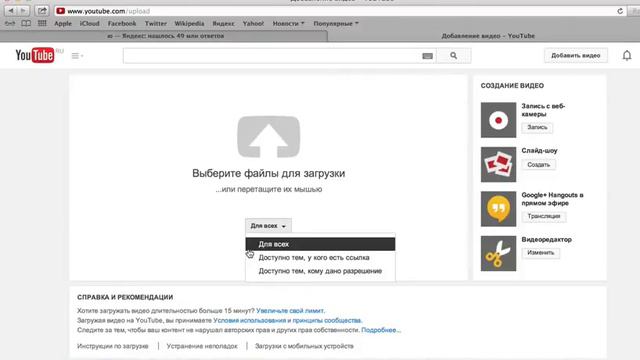Switch to the Яндекс search results tab
640x360 pixels.
click(164, 36)
